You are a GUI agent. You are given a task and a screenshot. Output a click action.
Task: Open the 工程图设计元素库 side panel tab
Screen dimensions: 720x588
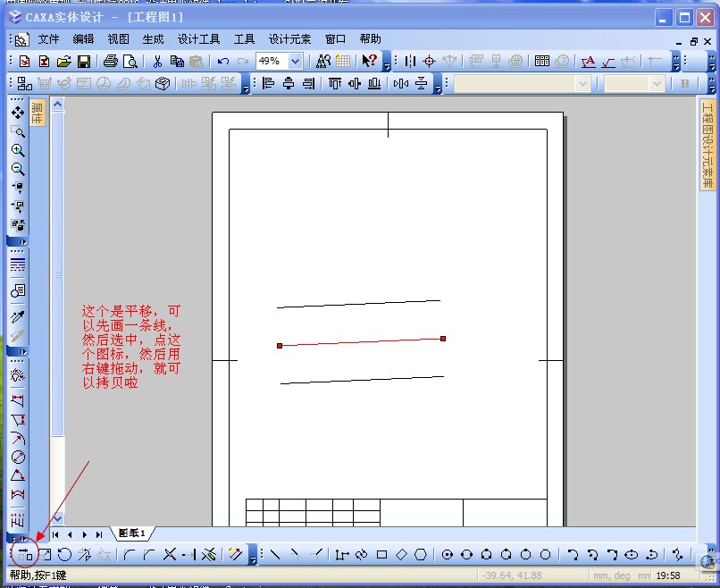707,144
